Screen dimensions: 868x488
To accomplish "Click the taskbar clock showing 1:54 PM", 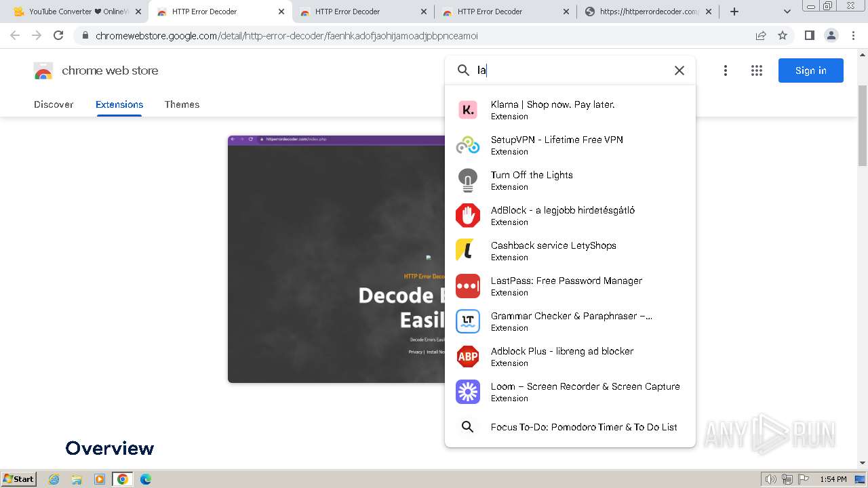I will tap(833, 479).
